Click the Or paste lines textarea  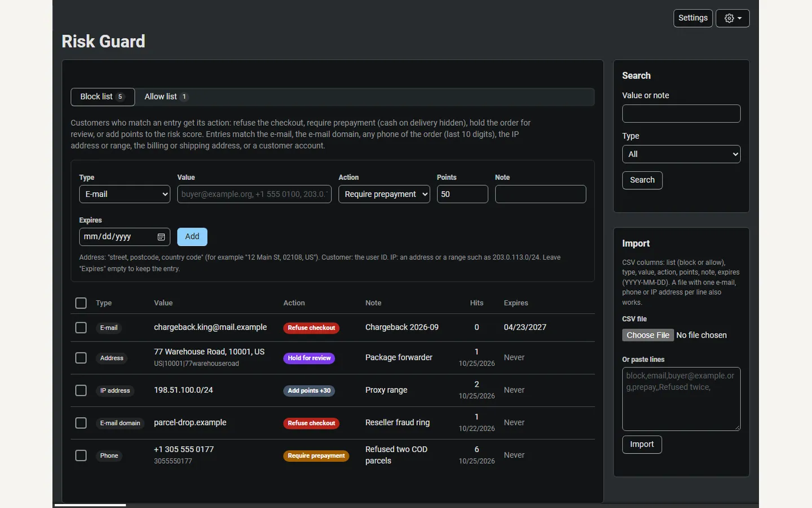[x=681, y=399]
